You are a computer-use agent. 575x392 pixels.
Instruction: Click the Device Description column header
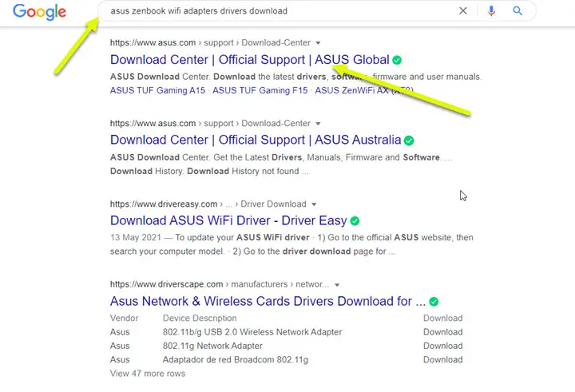200,318
